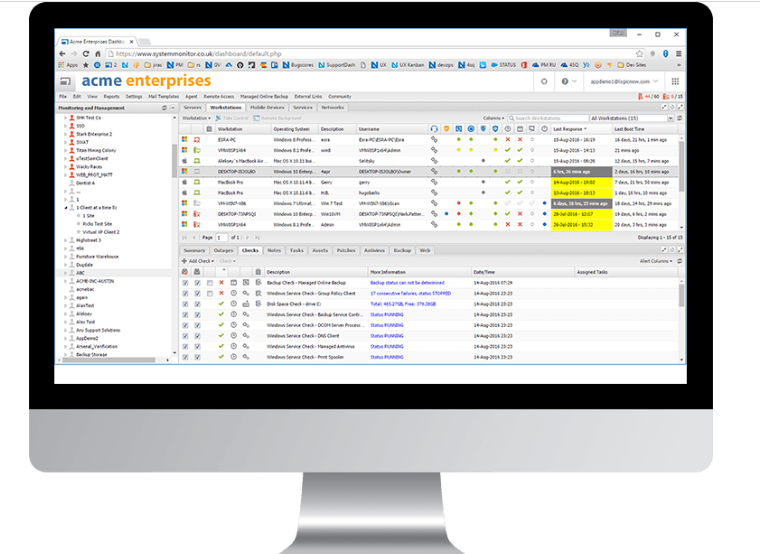Open the Columns dropdown
The image size is (760, 554).
pyautogui.click(x=493, y=118)
